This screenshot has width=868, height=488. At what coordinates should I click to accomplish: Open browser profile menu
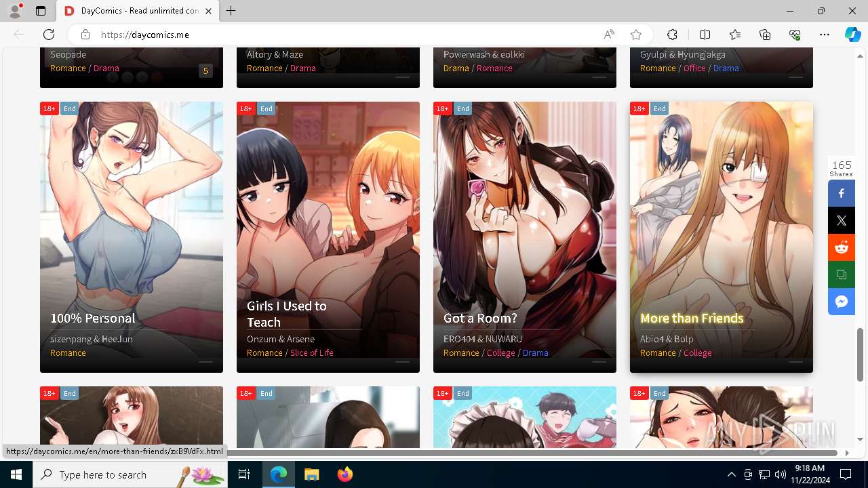(15, 11)
